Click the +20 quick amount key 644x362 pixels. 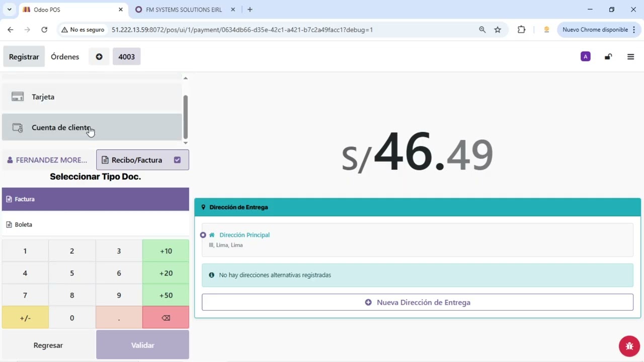166,273
